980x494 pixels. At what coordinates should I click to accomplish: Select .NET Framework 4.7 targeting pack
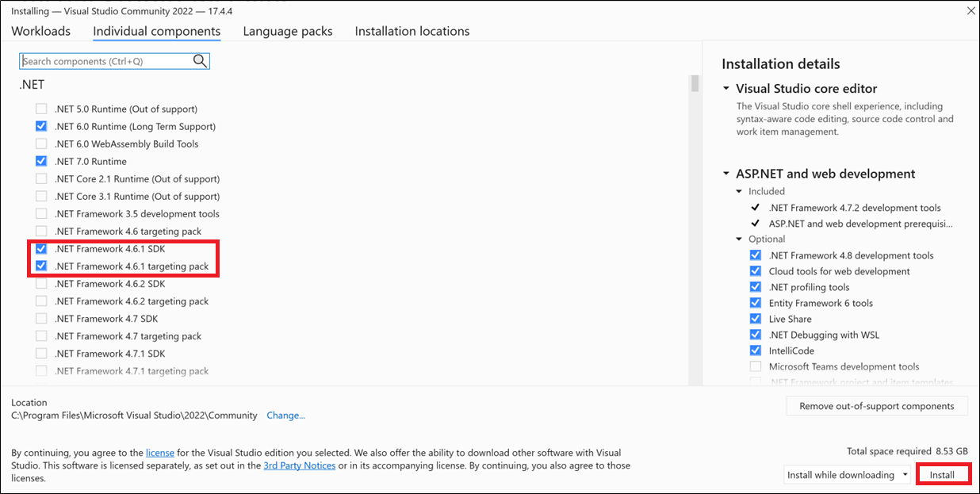[41, 336]
